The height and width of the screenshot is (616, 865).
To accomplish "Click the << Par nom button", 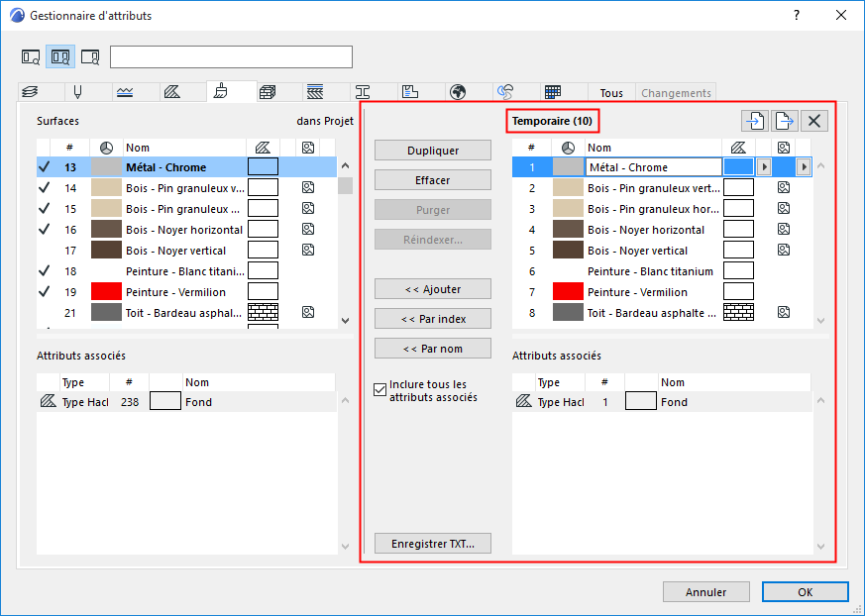I will click(x=433, y=349).
